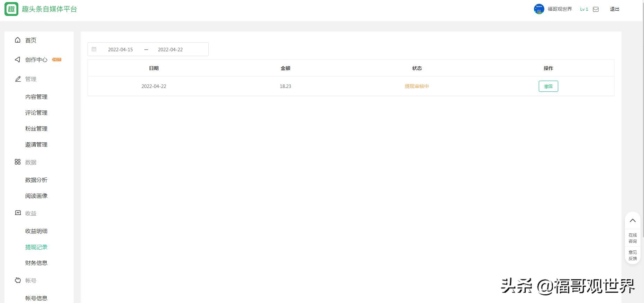Click the calendar icon in date range field

pyautogui.click(x=94, y=49)
